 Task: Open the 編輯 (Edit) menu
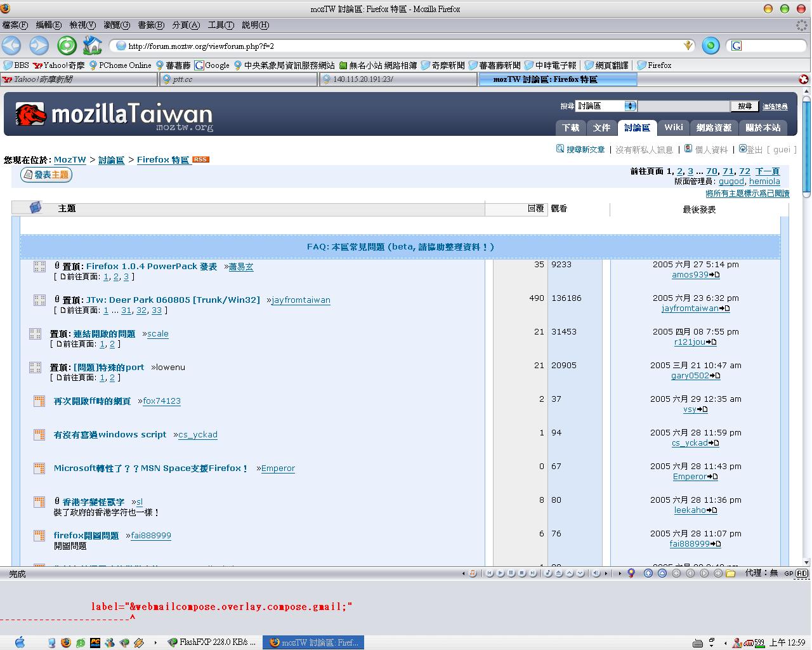point(49,25)
